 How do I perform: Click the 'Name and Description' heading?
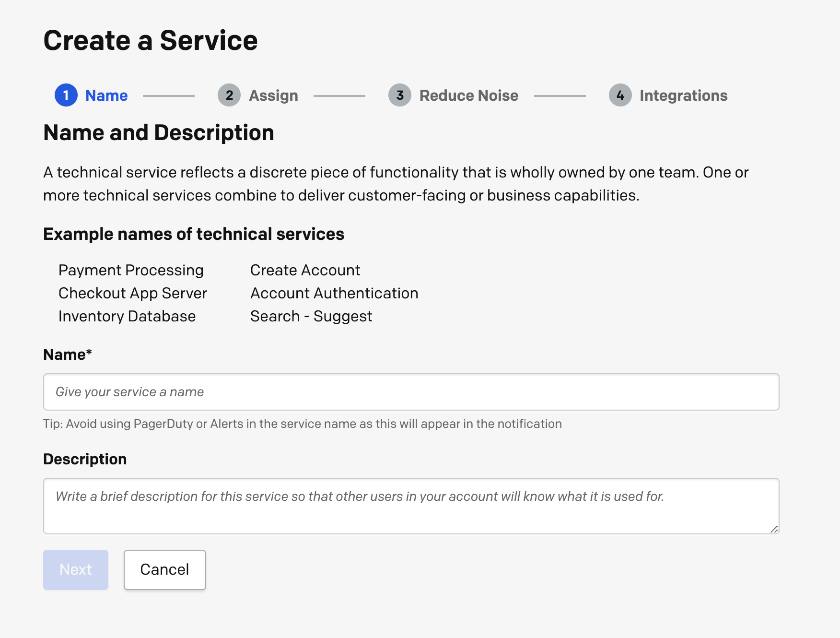(x=159, y=133)
